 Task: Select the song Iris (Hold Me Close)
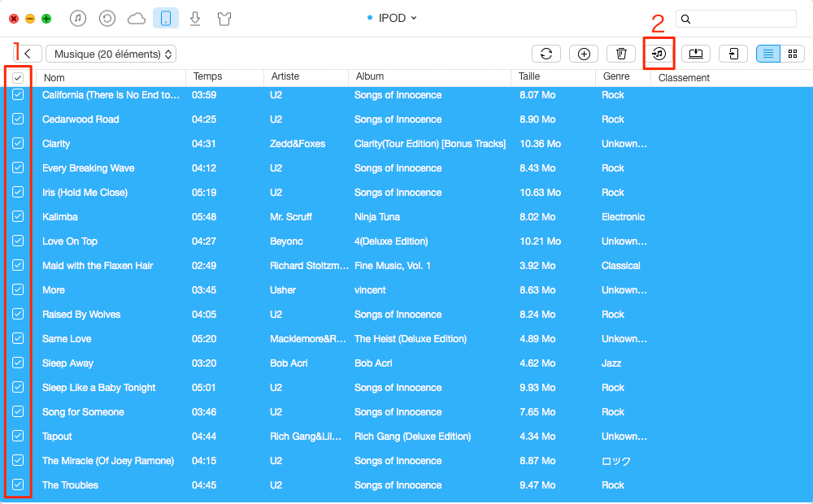[x=85, y=193]
